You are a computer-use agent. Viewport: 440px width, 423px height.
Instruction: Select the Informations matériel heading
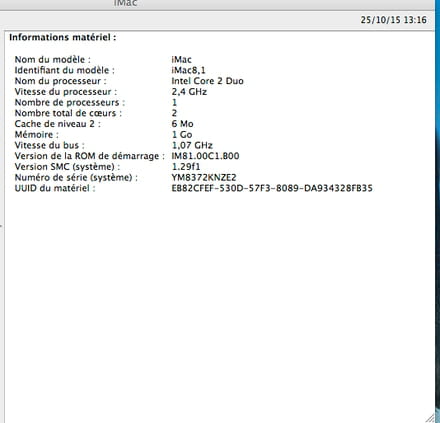tap(63, 37)
